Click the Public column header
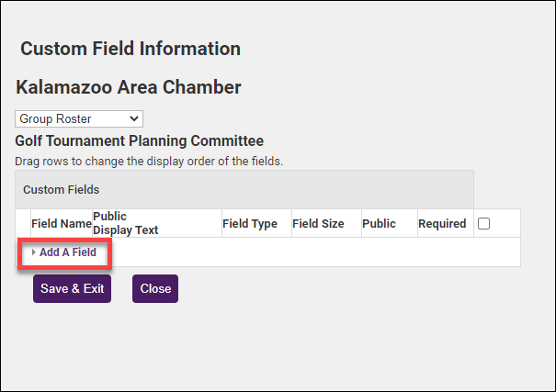The image size is (556, 392). [x=379, y=223]
